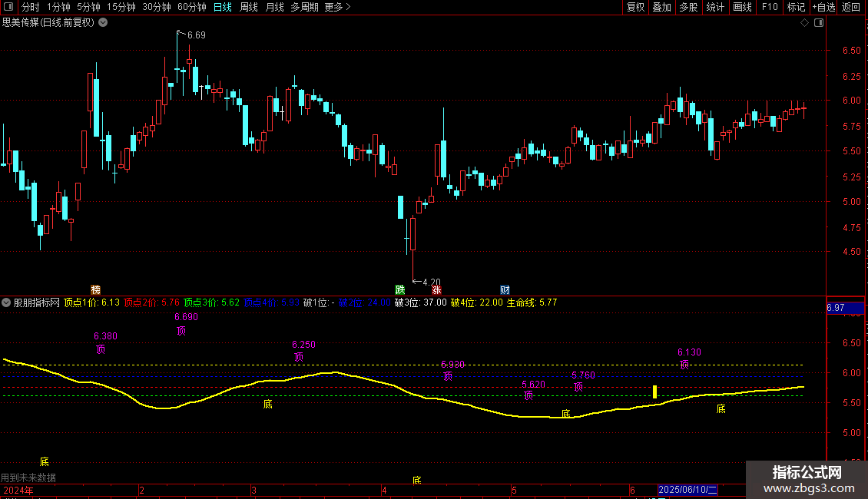This screenshot has width=868, height=499.
Task: Select the 30分钟 timeframe
Action: click(157, 7)
